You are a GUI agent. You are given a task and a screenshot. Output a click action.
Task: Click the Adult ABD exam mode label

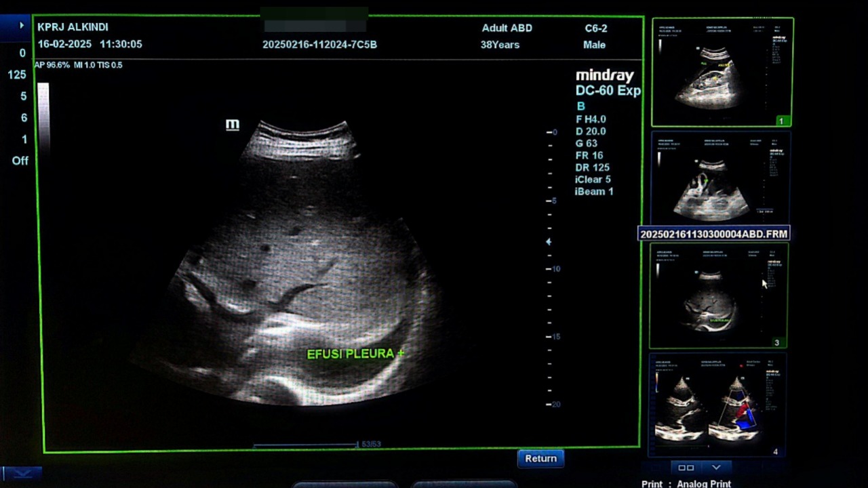point(507,28)
